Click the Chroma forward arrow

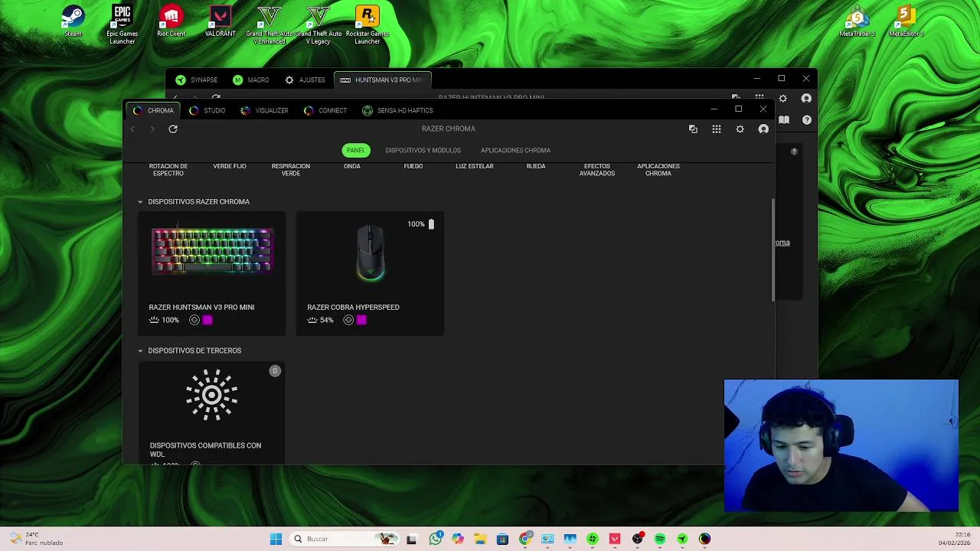click(152, 129)
